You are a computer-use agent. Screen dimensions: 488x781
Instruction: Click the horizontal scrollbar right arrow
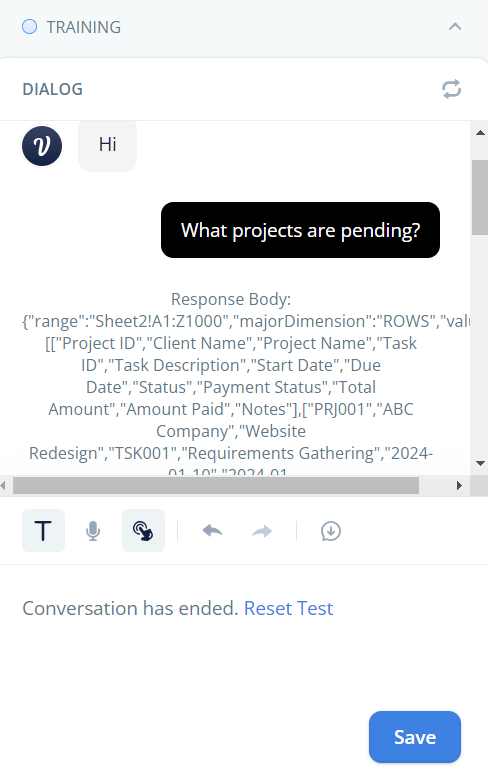pos(460,485)
